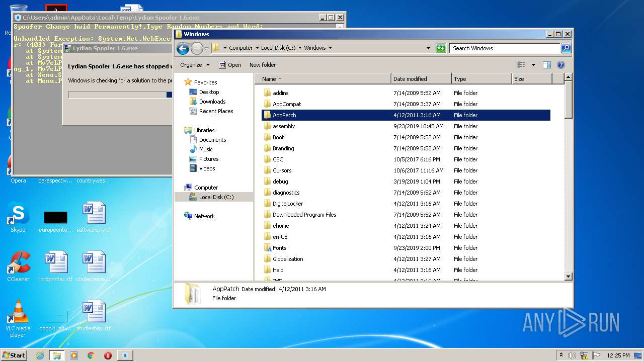Viewport: 644px width, 362px height.
Task: Select the addins folder icon
Action: (x=268, y=93)
